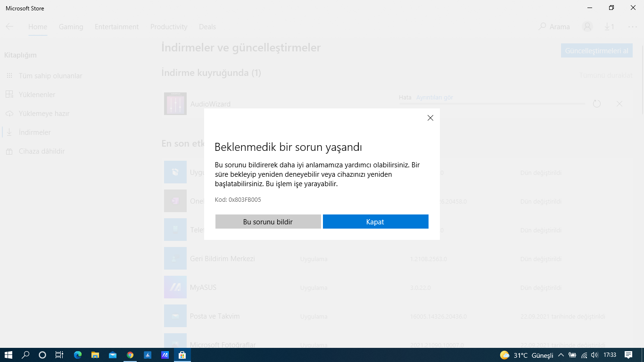644x362 pixels.
Task: Close the error dialog with the X icon
Action: (x=430, y=118)
